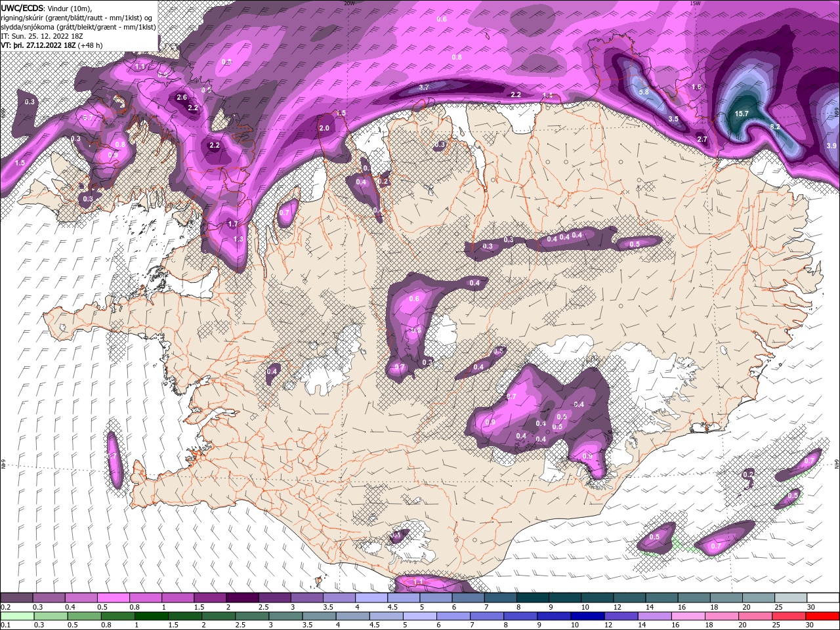Click the 20W longitude label
Viewport: 840px width, 630px height.
pos(349,3)
